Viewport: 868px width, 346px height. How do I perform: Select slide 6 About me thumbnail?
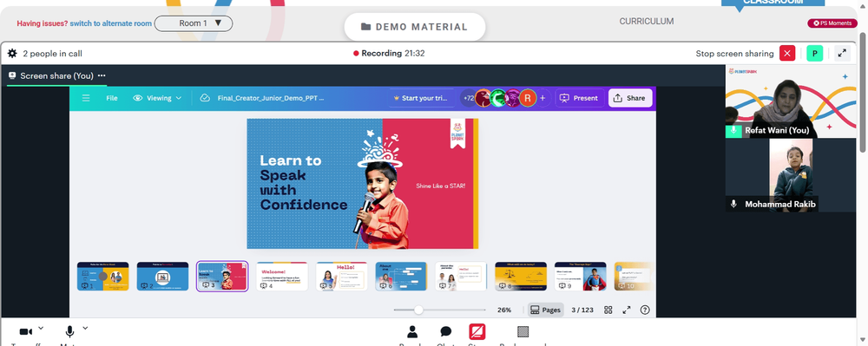tap(401, 277)
